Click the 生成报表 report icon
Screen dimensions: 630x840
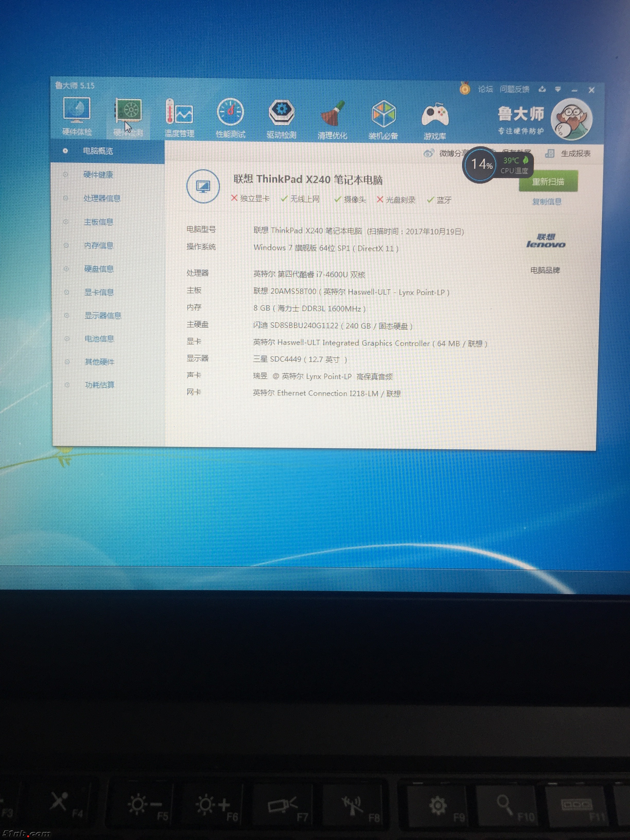click(x=549, y=153)
